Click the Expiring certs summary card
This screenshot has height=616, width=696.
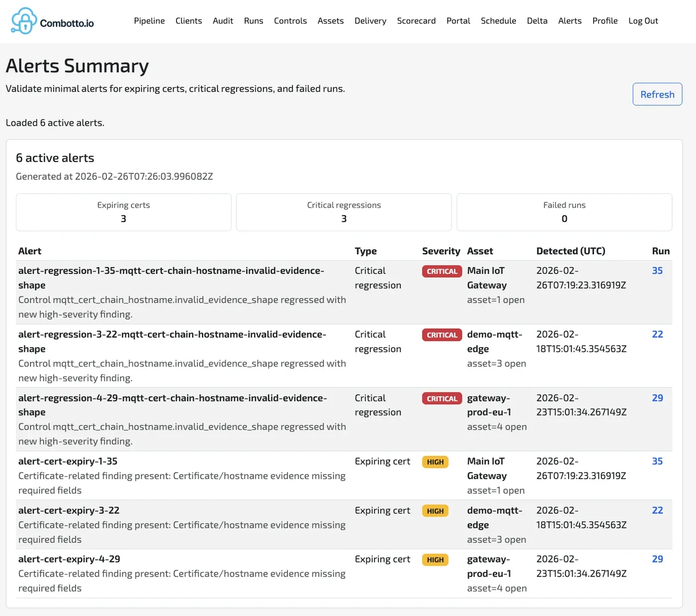(x=123, y=212)
